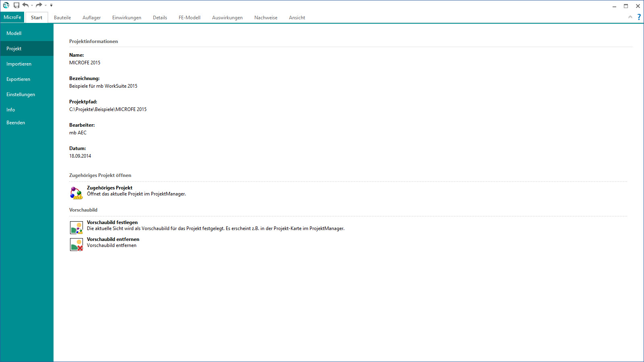Switch to the Einwirkungen ribbon tab
Screen dimensions: 644x362
coord(127,18)
